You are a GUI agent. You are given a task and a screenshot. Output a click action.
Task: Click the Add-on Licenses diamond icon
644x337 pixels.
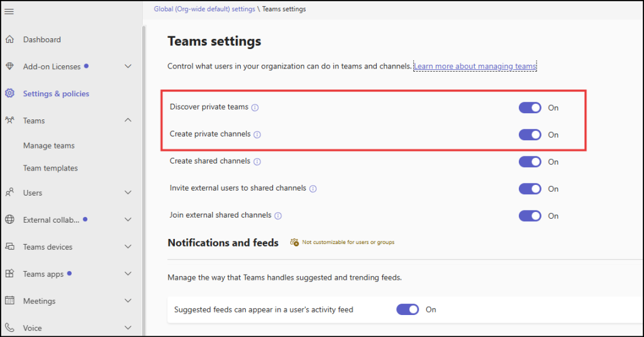[10, 66]
